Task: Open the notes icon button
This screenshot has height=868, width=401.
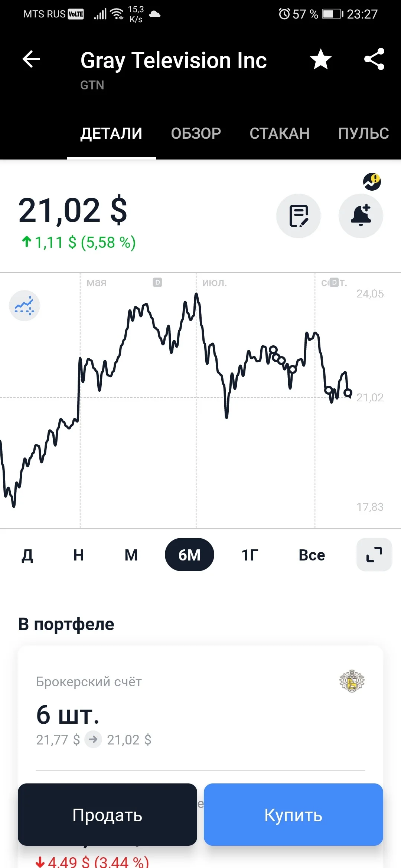Action: tap(299, 216)
